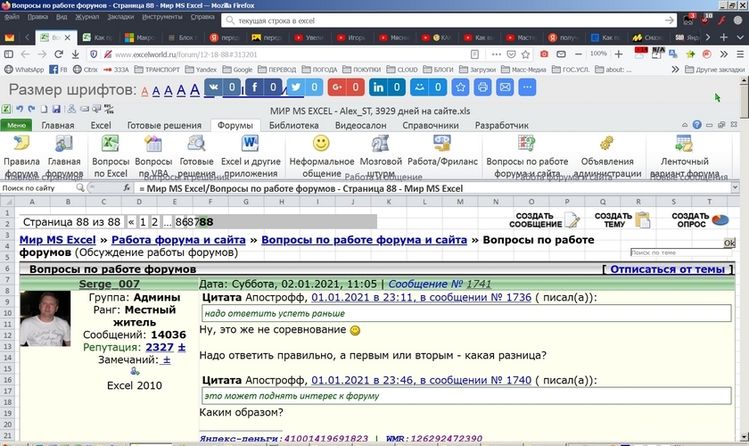
Task: Collapse the ribbon with the up arrow
Action: tap(685, 125)
